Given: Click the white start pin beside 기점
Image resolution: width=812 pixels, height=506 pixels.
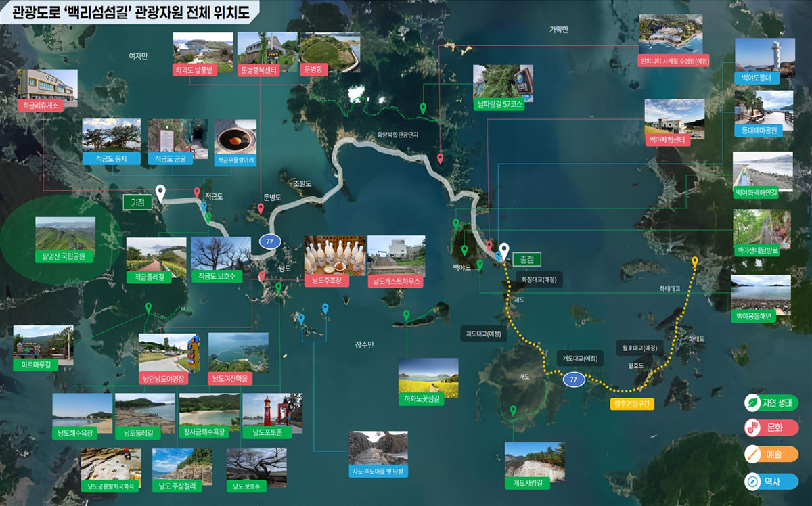Looking at the screenshot, I should click(x=160, y=193).
